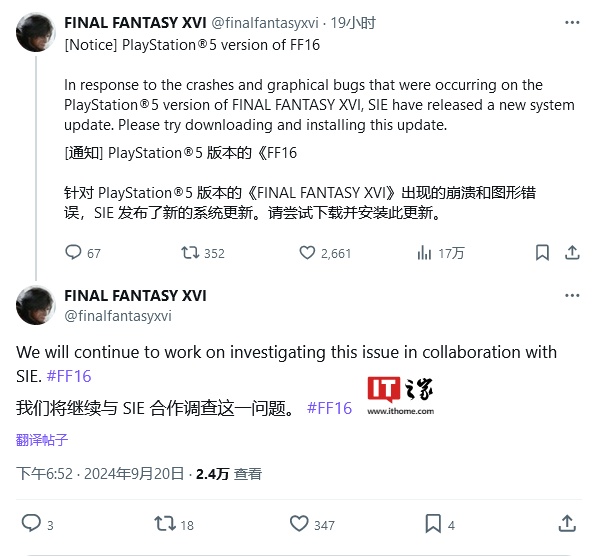Click the 翻译帖子 translate post link

(x=42, y=440)
